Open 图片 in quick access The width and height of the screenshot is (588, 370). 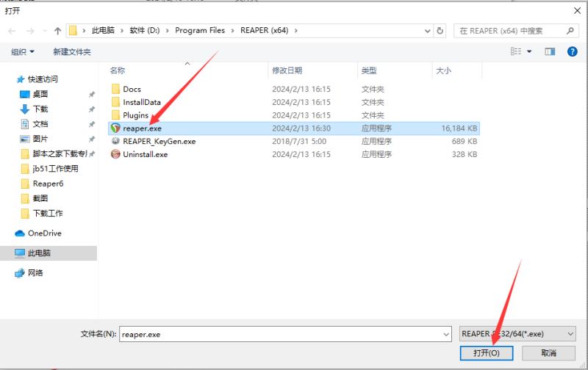tap(40, 139)
